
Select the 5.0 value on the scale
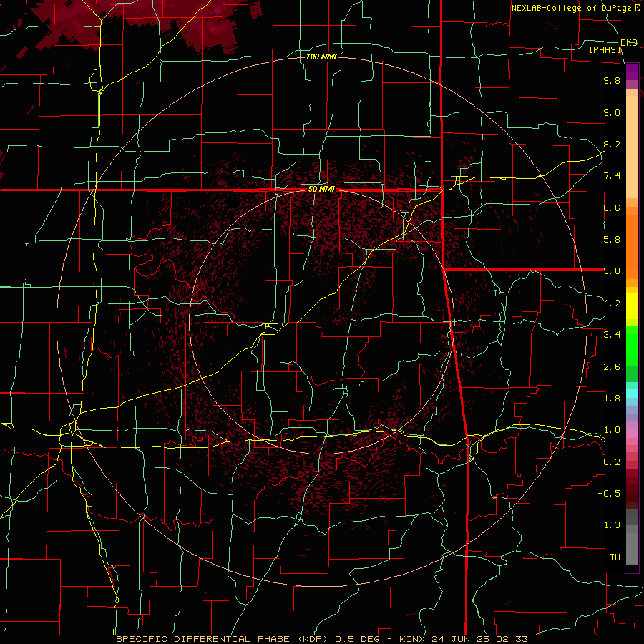coord(612,271)
